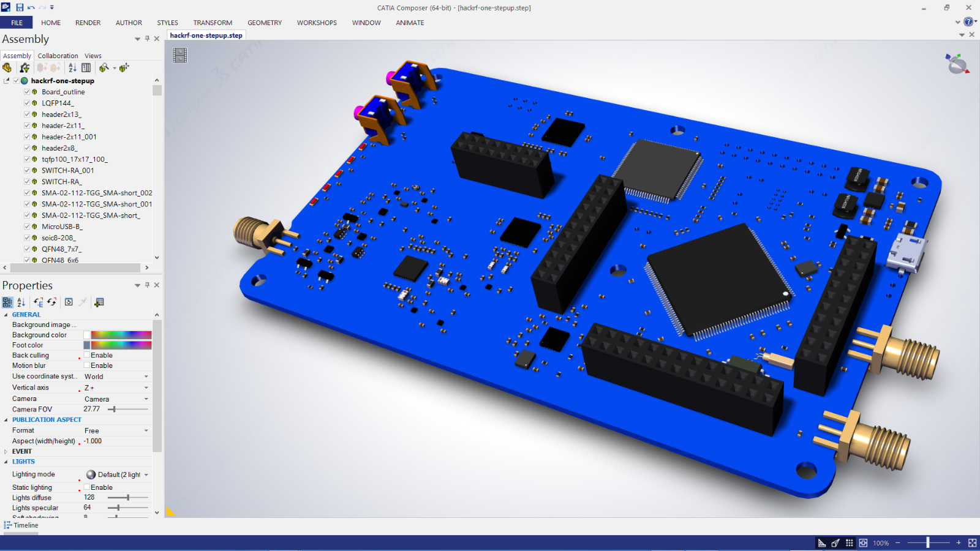Click the blue FILE button
Viewport: 980px width, 551px height.
click(x=17, y=23)
